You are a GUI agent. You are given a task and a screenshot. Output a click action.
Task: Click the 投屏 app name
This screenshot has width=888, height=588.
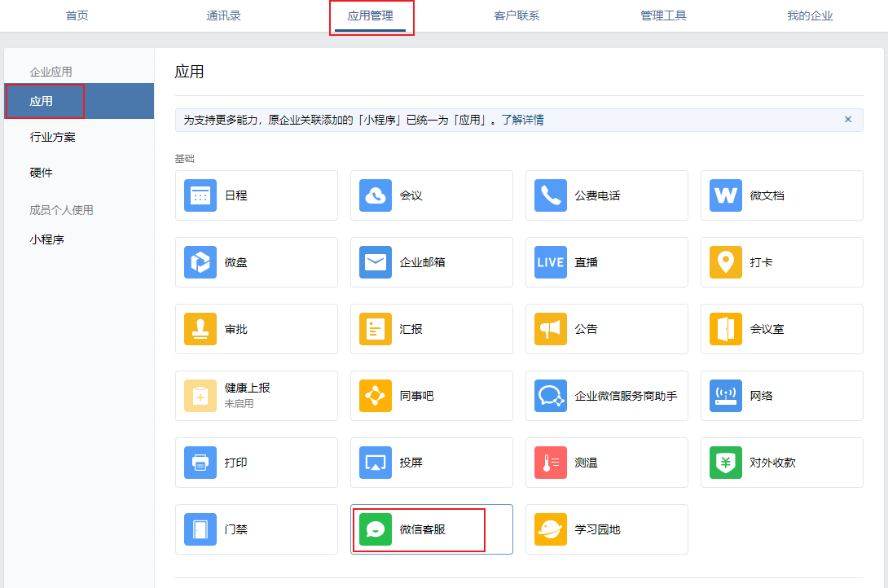point(411,463)
